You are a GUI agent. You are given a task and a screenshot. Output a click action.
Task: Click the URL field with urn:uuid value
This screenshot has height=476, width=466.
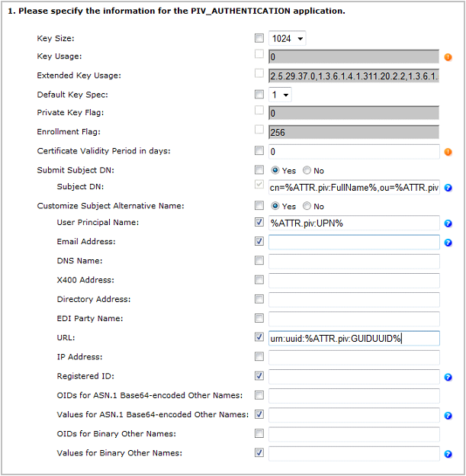coord(354,338)
